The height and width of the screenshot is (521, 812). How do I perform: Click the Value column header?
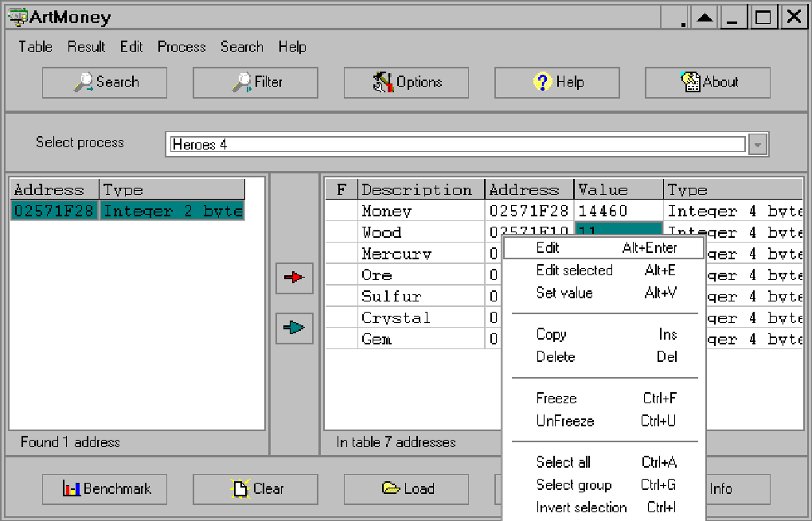(x=619, y=189)
